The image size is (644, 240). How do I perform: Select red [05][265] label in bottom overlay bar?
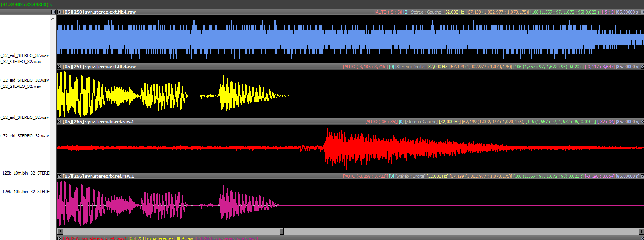coord(93,238)
